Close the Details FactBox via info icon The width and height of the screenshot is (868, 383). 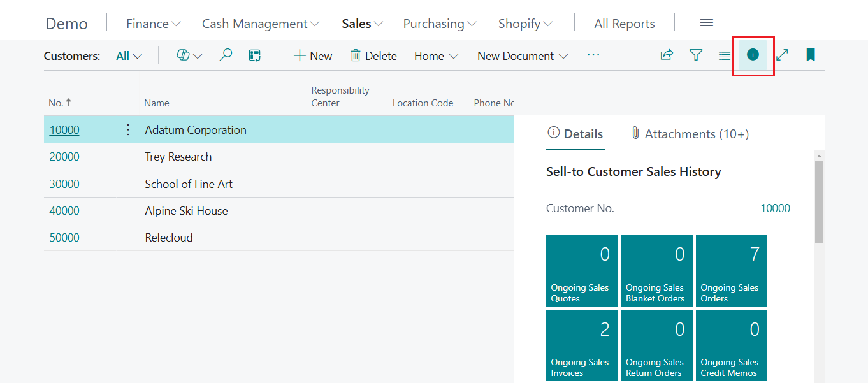tap(753, 55)
